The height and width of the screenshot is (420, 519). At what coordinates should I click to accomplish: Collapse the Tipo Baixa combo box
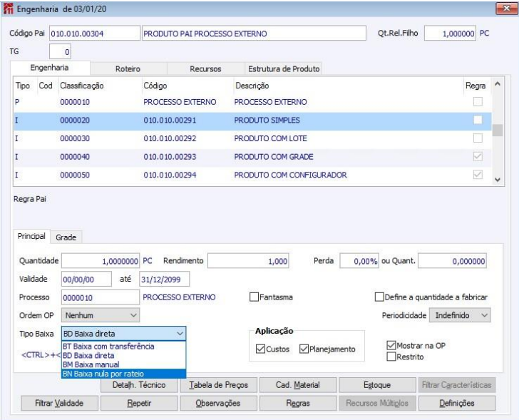180,333
